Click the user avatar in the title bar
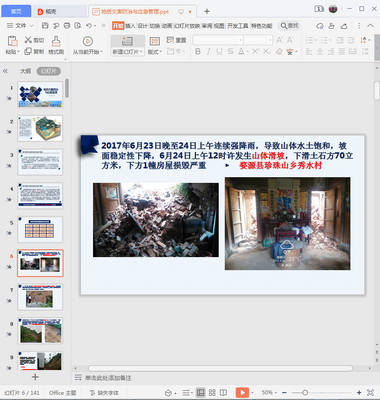 click(x=333, y=9)
